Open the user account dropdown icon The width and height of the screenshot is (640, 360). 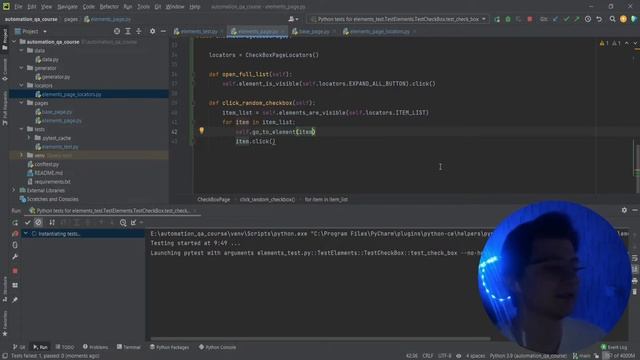[293, 19]
